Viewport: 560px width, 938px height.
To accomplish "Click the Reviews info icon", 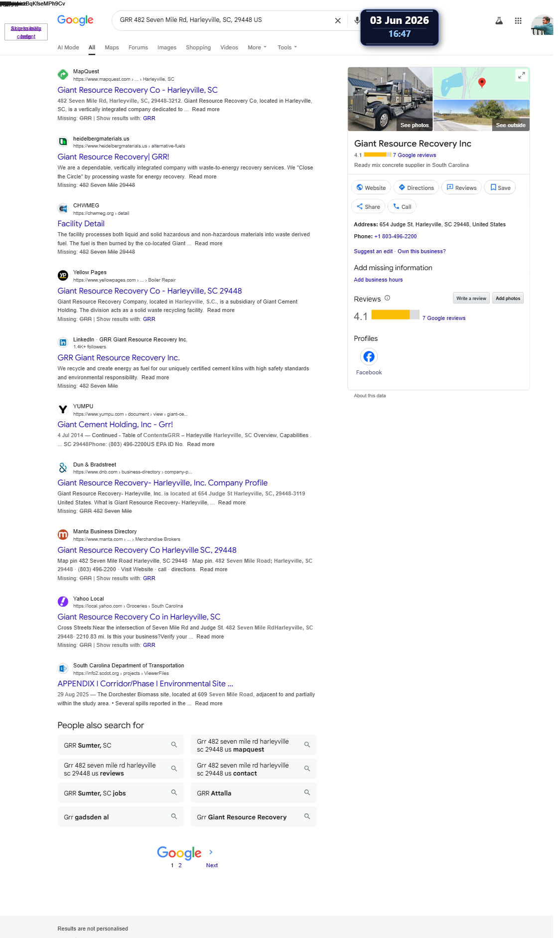I will (x=387, y=298).
